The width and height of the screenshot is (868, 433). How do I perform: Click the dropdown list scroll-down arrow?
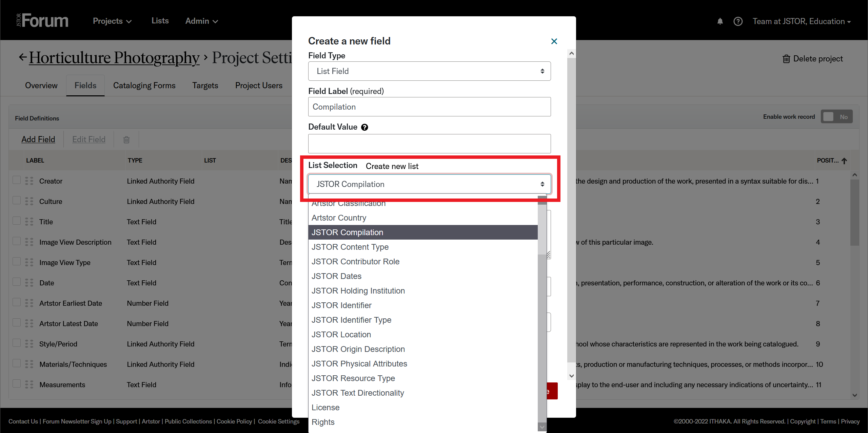(x=542, y=427)
